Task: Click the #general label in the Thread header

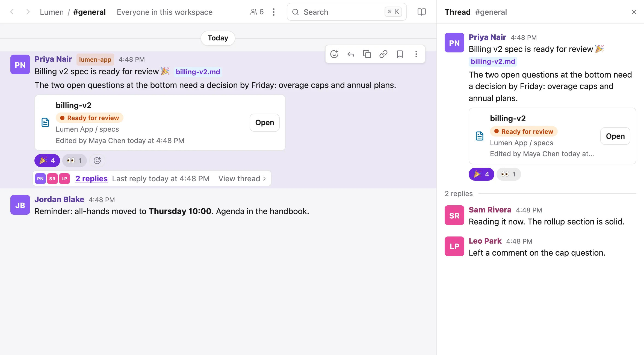Action: 491,12
